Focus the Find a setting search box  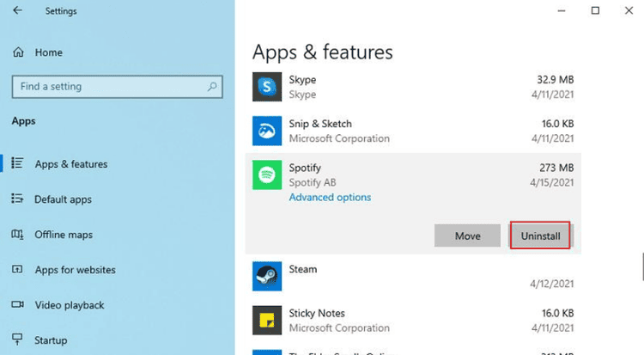pyautogui.click(x=117, y=86)
